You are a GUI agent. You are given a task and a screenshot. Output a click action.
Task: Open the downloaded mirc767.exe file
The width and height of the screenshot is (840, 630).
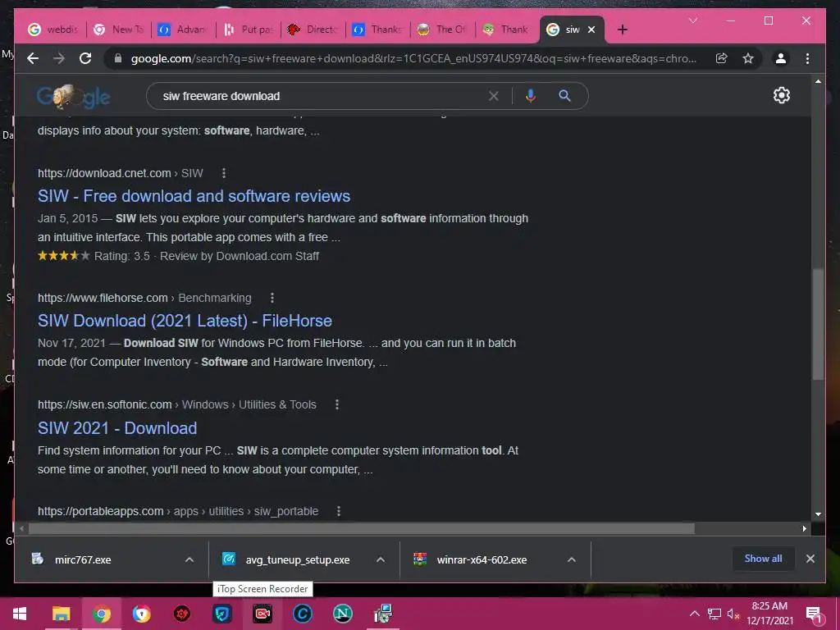click(x=83, y=559)
